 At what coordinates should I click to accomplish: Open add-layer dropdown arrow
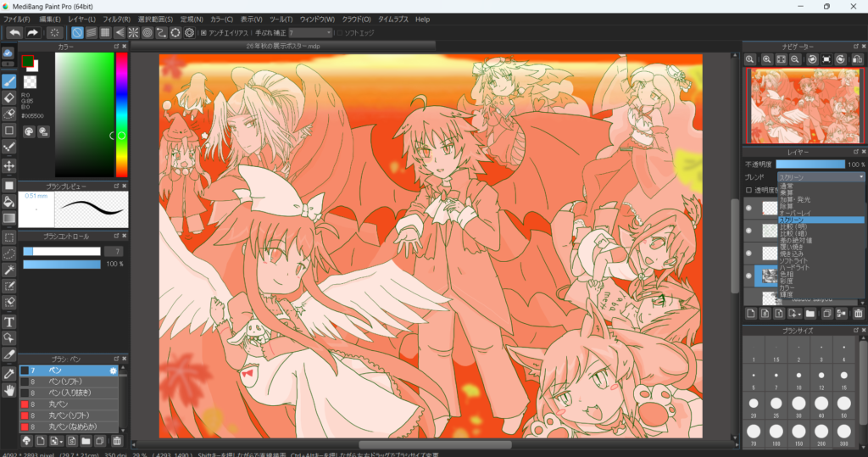point(798,314)
